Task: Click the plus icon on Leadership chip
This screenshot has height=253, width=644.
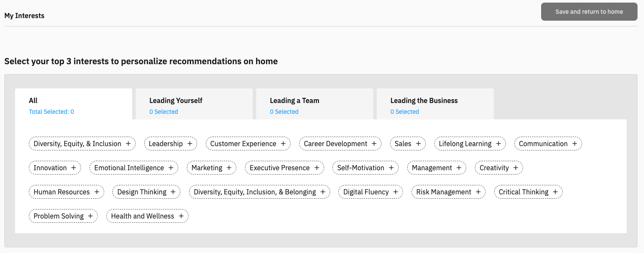Action: (190, 144)
